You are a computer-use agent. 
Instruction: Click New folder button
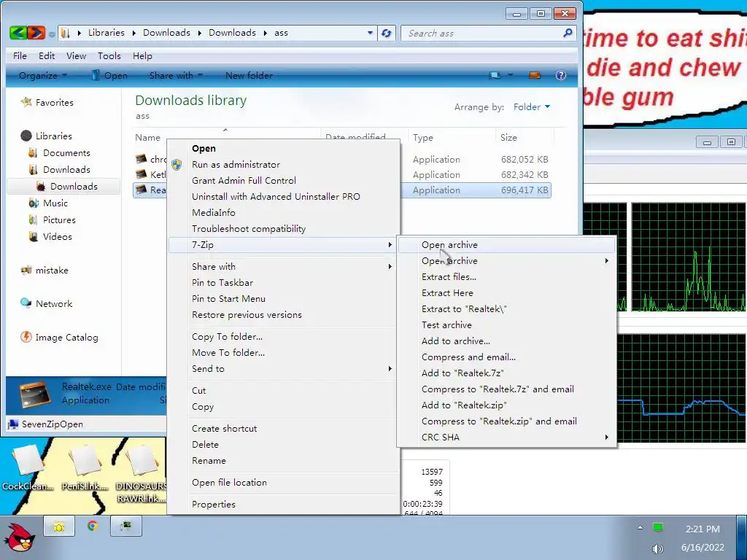tap(249, 75)
